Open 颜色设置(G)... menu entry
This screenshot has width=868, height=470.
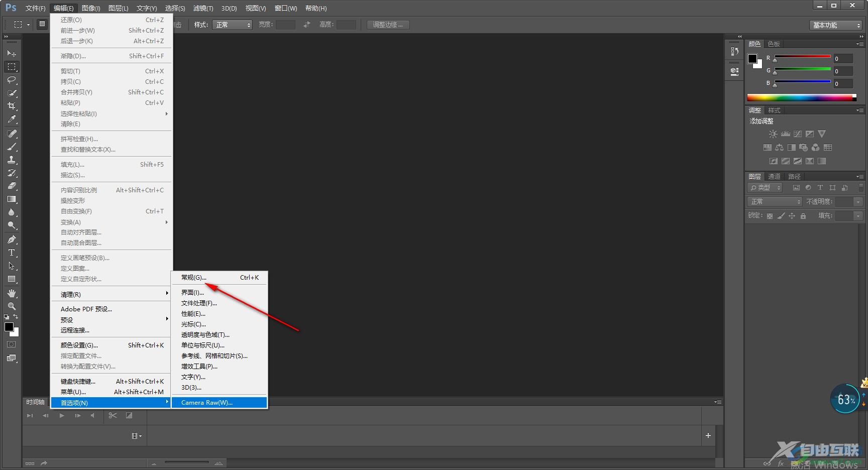click(x=112, y=345)
